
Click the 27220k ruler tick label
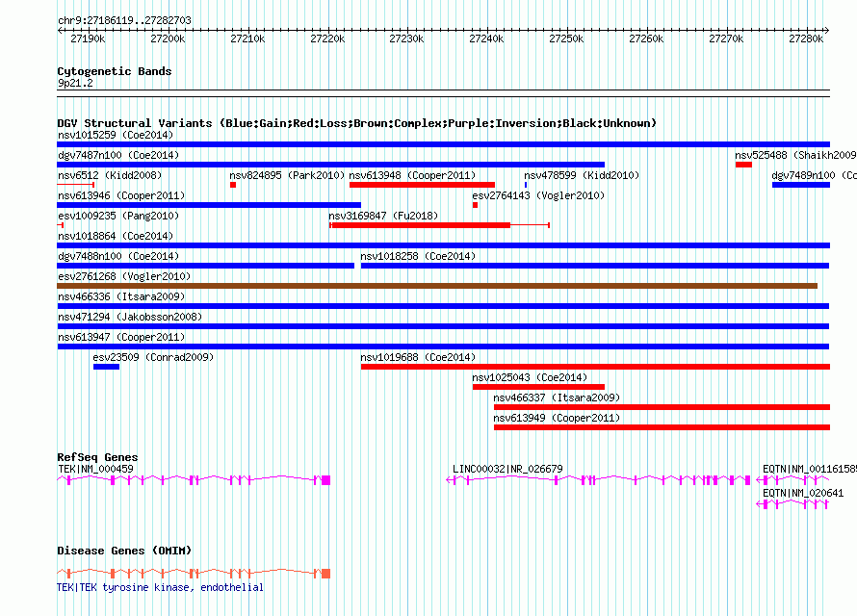(327, 38)
